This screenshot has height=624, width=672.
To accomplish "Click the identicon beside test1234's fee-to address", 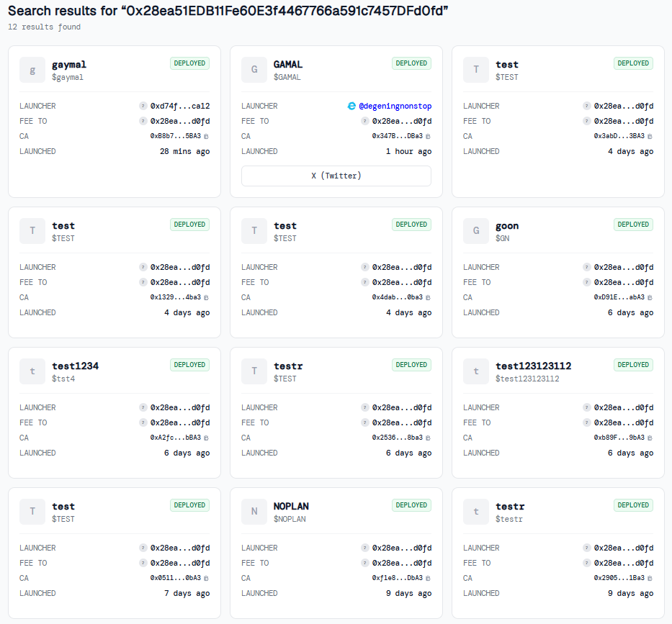I will (x=143, y=422).
